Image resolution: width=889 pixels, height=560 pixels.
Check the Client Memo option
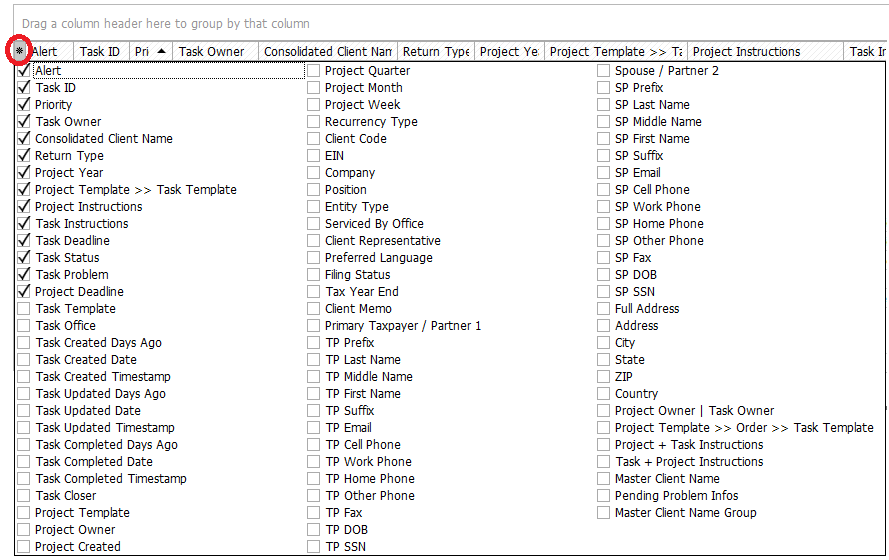click(314, 309)
